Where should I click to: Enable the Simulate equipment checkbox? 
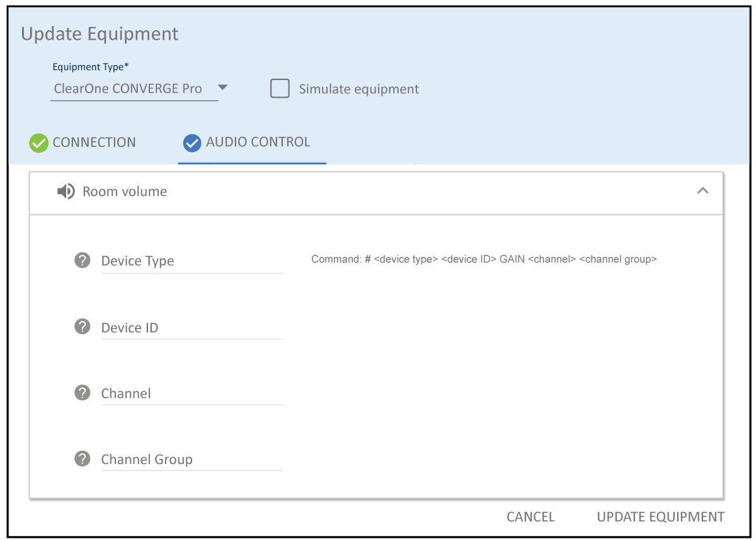(x=280, y=89)
